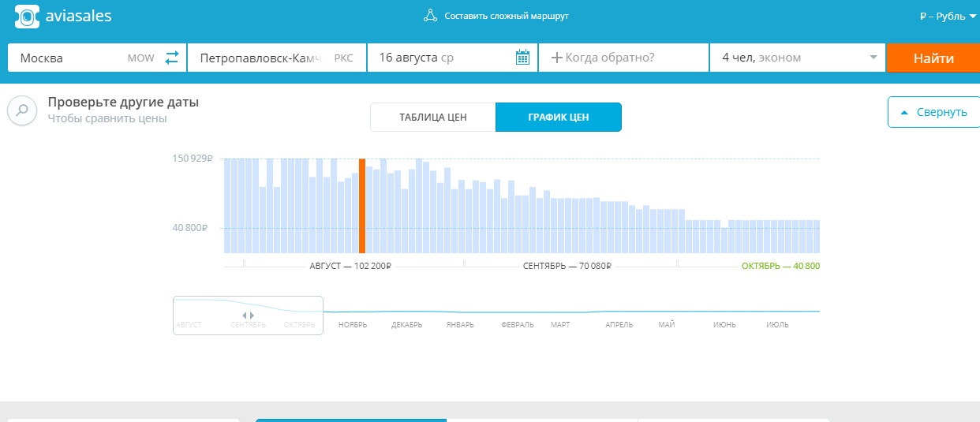Open 'Составить сложный маршрут' link

tap(507, 16)
